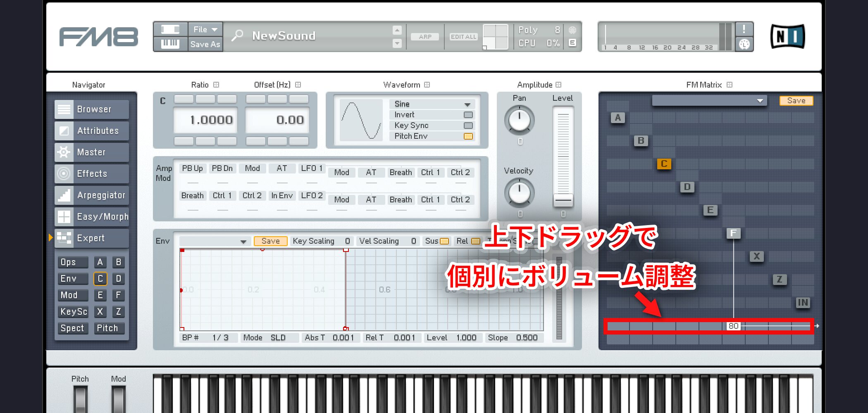Screen dimensions: 868x413
Task: Click the Ratio link toggle icon
Action: pyautogui.click(x=216, y=85)
